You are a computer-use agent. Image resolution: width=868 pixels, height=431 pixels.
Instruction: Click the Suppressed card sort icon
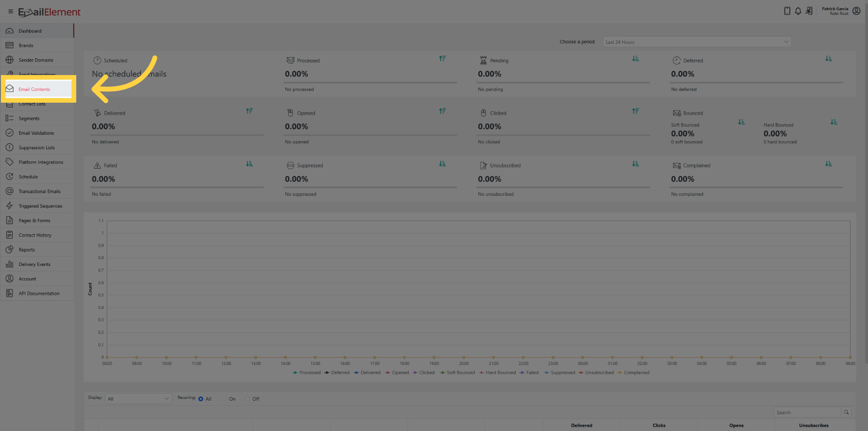coord(443,164)
